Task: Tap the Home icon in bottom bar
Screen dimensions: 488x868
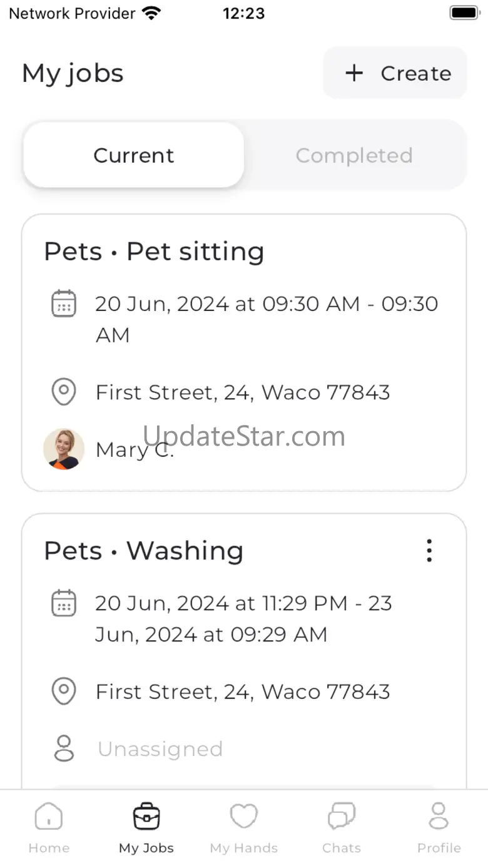Action: pyautogui.click(x=49, y=817)
